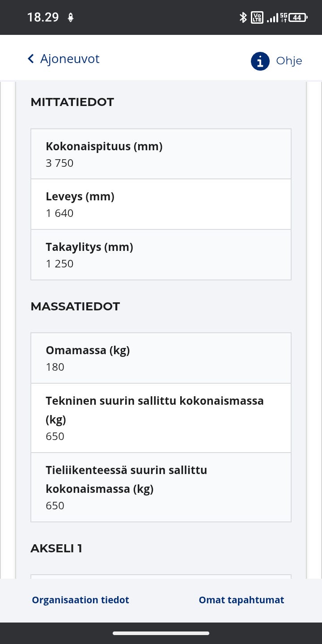Tap the Ohje help label
The image size is (322, 644).
pyautogui.click(x=289, y=61)
